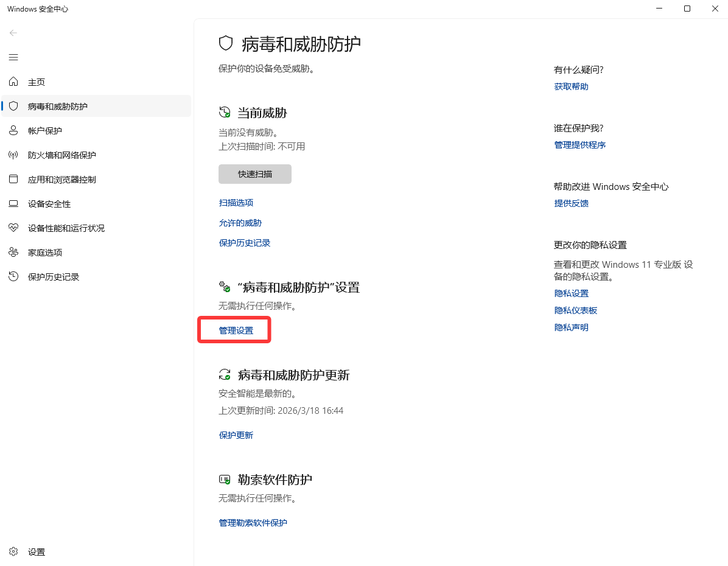728x566 pixels.
Task: Minimize the Windows 安全中心 window
Action: pyautogui.click(x=659, y=9)
